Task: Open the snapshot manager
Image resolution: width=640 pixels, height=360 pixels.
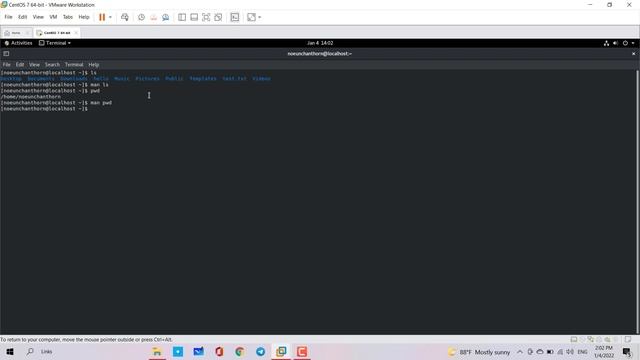Action: pos(166,17)
